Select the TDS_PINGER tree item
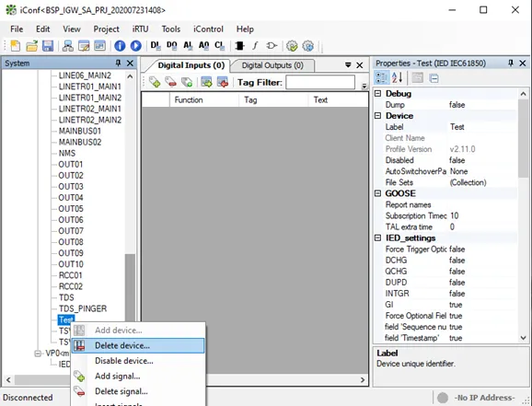 click(x=83, y=308)
